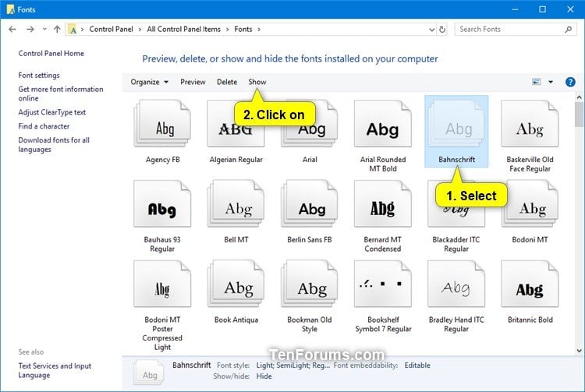Click the Fonts folder icon in address bar

click(73, 30)
